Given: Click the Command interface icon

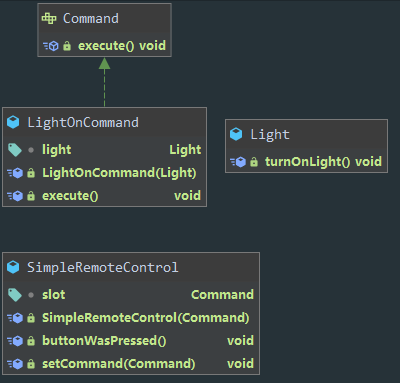Looking at the screenshot, I should pyautogui.click(x=49, y=18).
